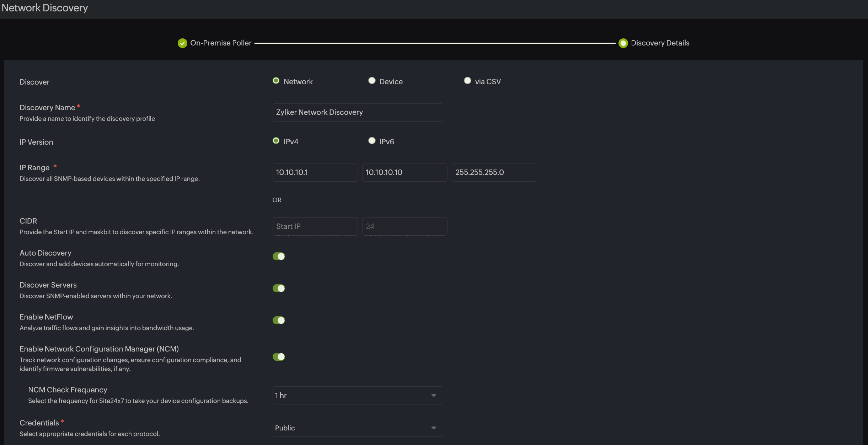This screenshot has height=445, width=868.
Task: Switch IP version to IPv6
Action: coord(372,141)
